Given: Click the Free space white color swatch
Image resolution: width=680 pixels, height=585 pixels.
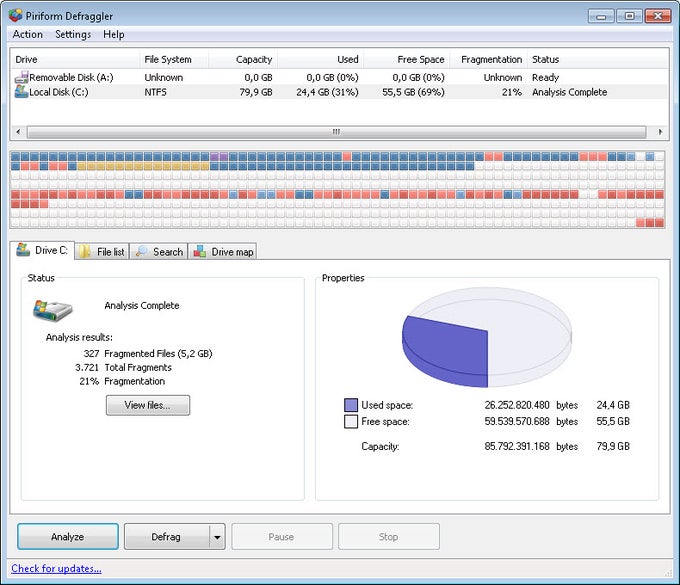Looking at the screenshot, I should (x=351, y=422).
